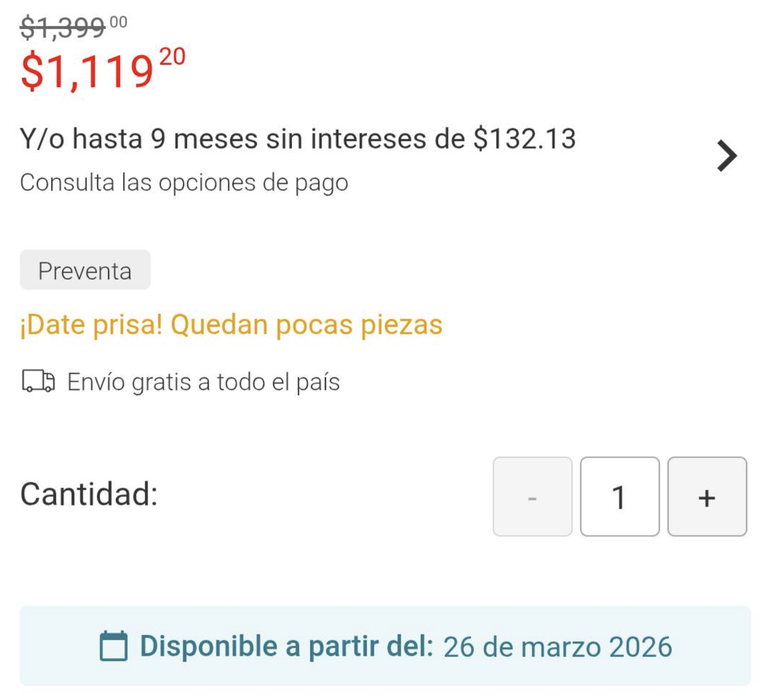
Task: Click the superscript 00 cents on original price
Action: point(119,22)
